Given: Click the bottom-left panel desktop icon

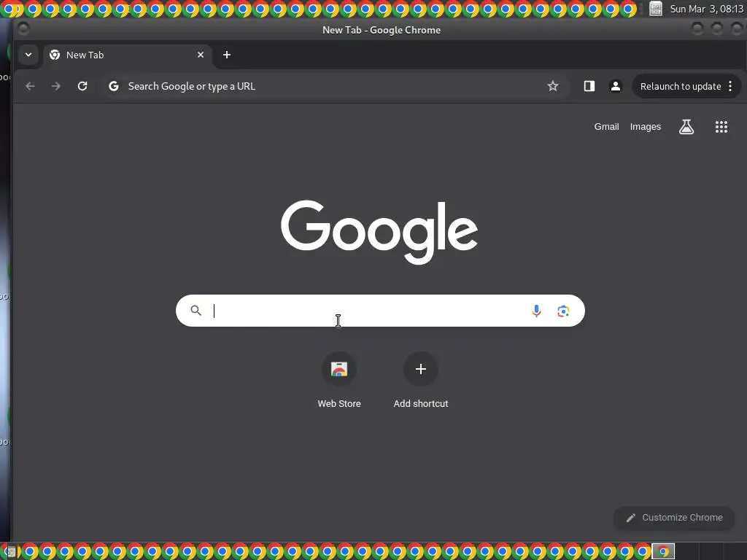Looking at the screenshot, I should tap(9, 551).
